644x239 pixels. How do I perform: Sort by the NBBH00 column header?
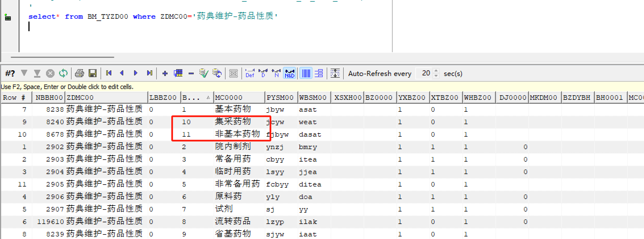[x=49, y=98]
